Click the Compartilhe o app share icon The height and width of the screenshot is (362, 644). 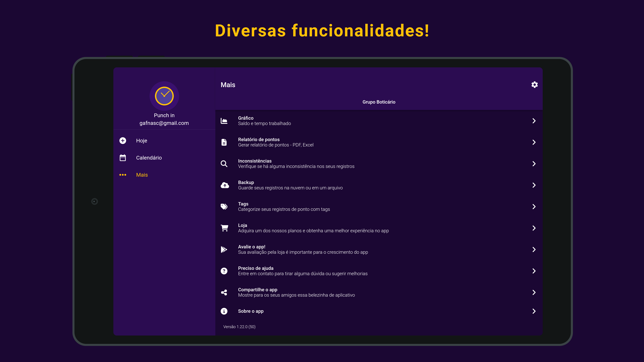(224, 292)
